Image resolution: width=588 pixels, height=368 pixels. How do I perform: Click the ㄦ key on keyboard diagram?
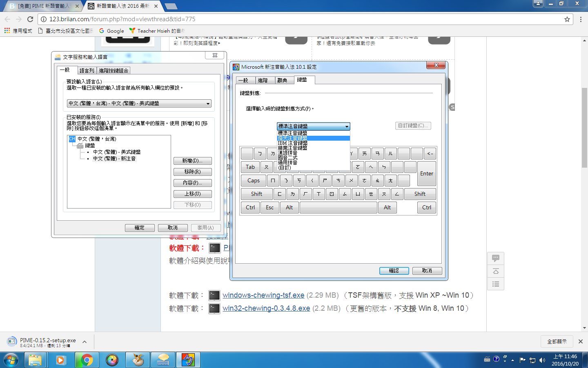coord(391,154)
